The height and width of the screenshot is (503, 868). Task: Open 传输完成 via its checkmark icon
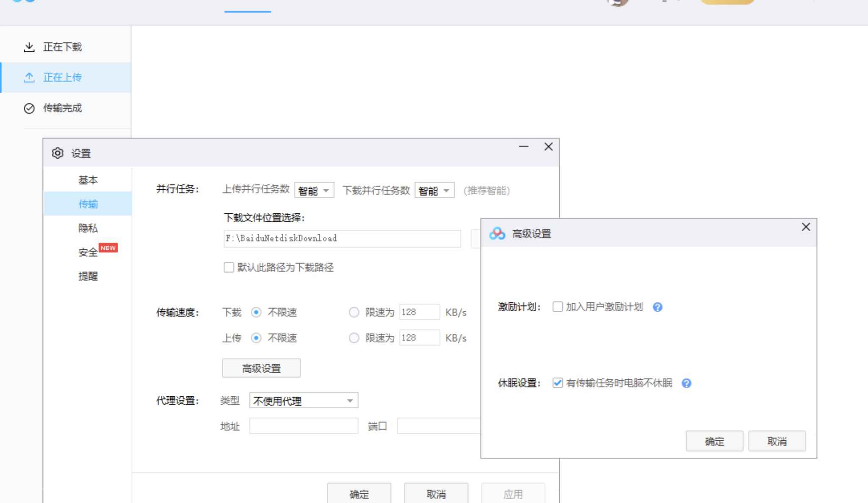pyautogui.click(x=29, y=109)
